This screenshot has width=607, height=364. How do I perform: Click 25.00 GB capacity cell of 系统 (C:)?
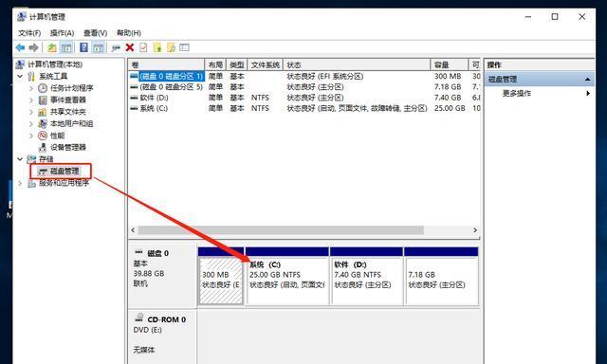pyautogui.click(x=450, y=108)
